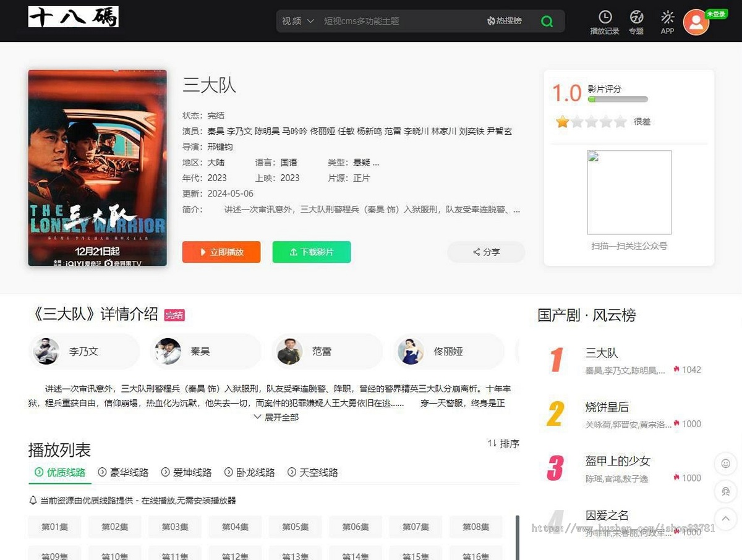Click the green rating progress bar

pos(617,100)
